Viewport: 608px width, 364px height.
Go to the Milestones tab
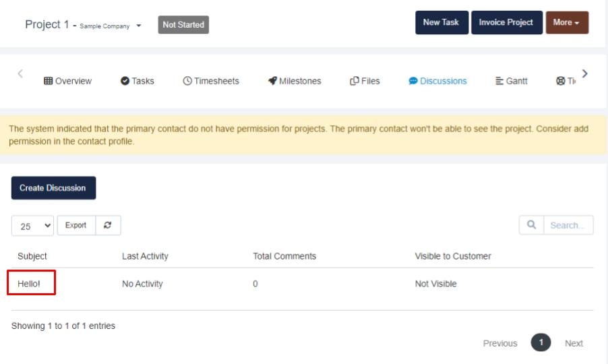click(x=295, y=81)
